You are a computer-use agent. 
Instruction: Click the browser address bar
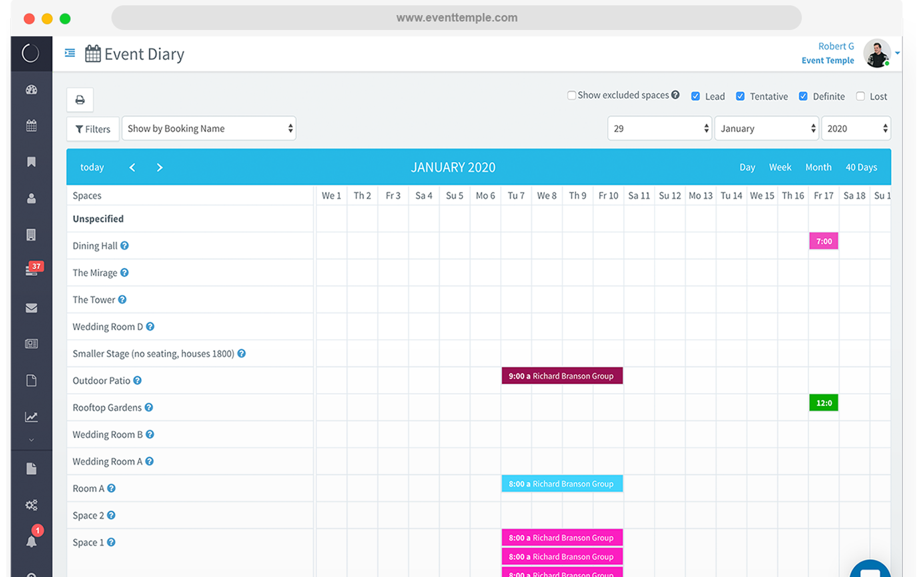coord(456,18)
